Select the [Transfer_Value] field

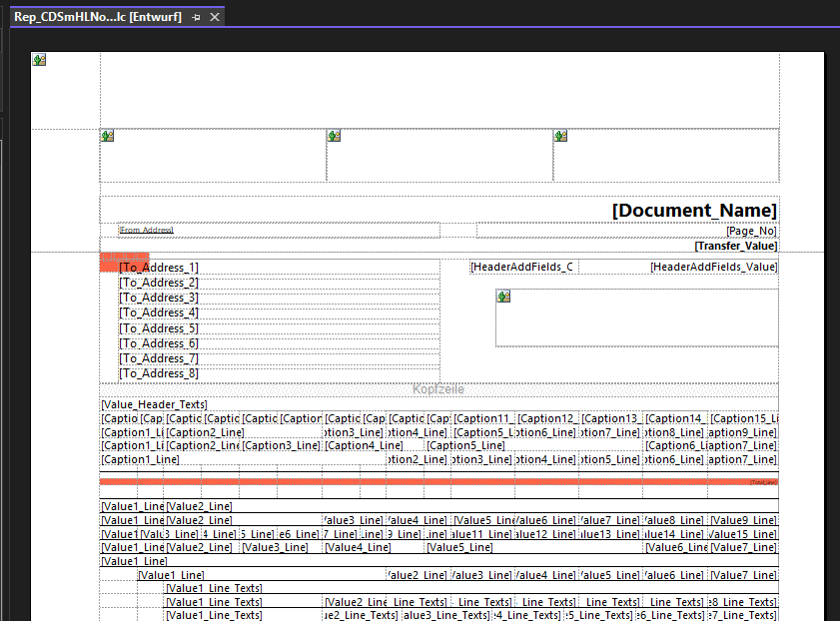[439, 246]
